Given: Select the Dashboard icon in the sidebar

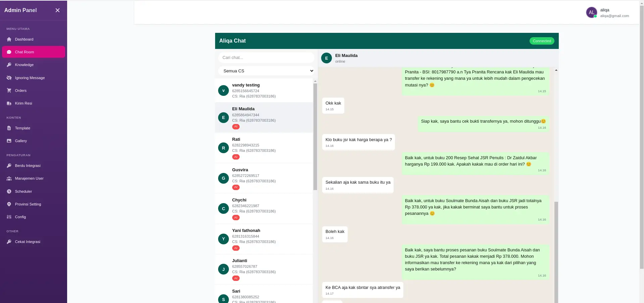Looking at the screenshot, I should coord(9,40).
